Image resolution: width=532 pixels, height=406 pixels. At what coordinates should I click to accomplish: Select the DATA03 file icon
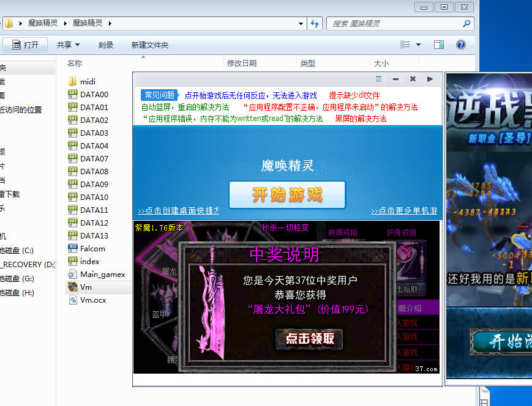pos(73,133)
